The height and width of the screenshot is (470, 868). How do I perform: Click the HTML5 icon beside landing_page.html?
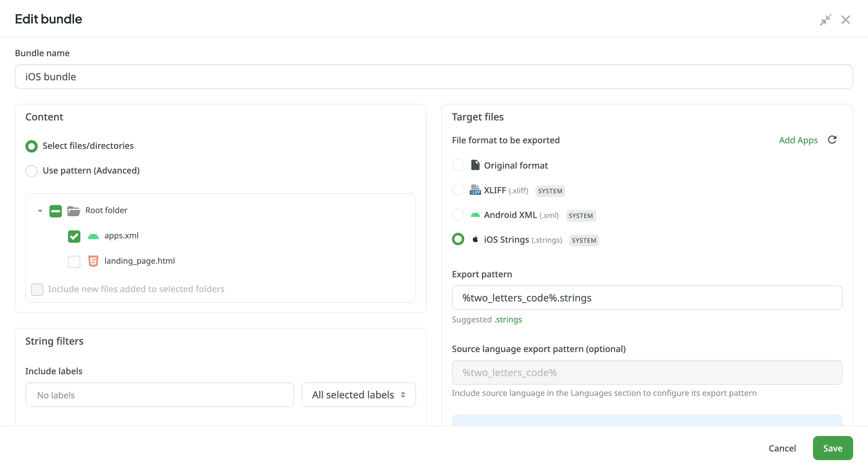coord(93,261)
